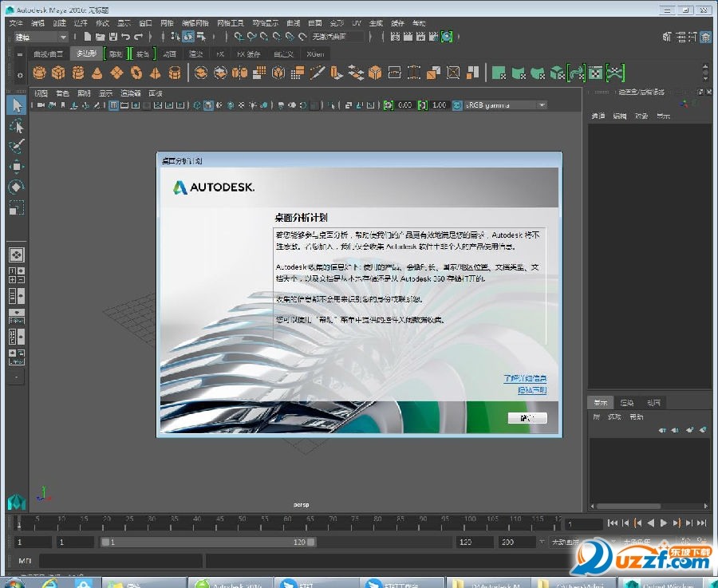Image resolution: width=718 pixels, height=588 pixels.
Task: Click the privacy statement link in dialog
Action: pos(531,390)
